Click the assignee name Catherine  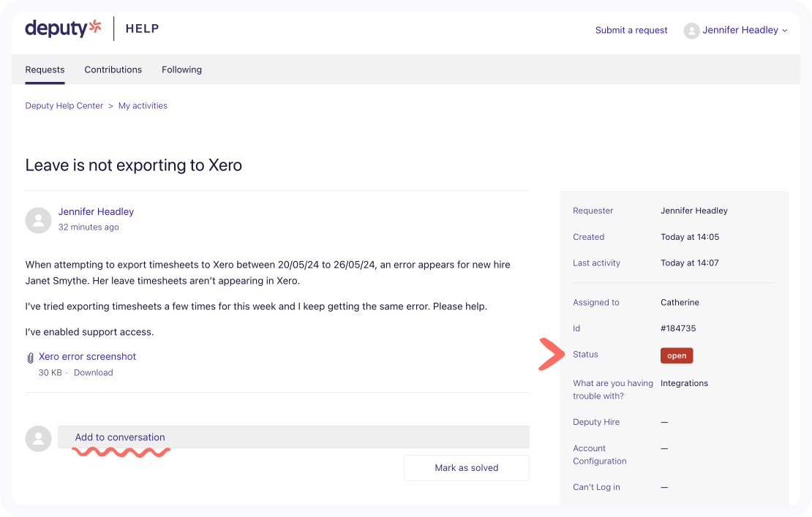[680, 302]
